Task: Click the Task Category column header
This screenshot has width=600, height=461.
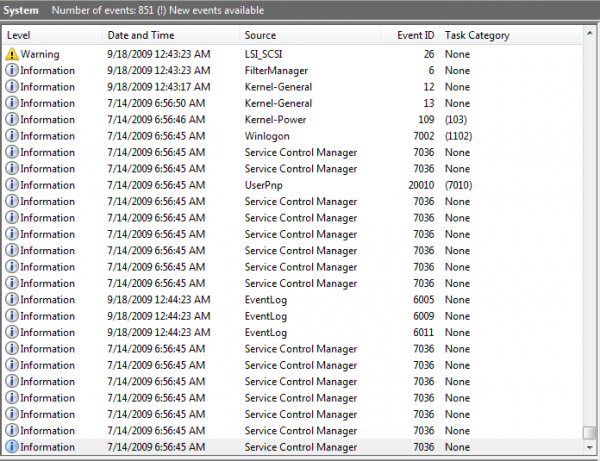Action: click(x=510, y=35)
